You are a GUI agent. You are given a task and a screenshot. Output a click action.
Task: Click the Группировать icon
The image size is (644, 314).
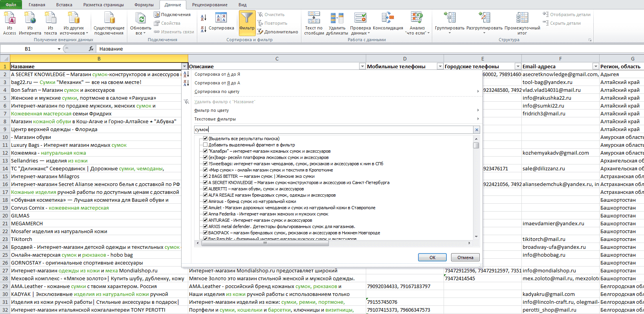pyautogui.click(x=450, y=17)
